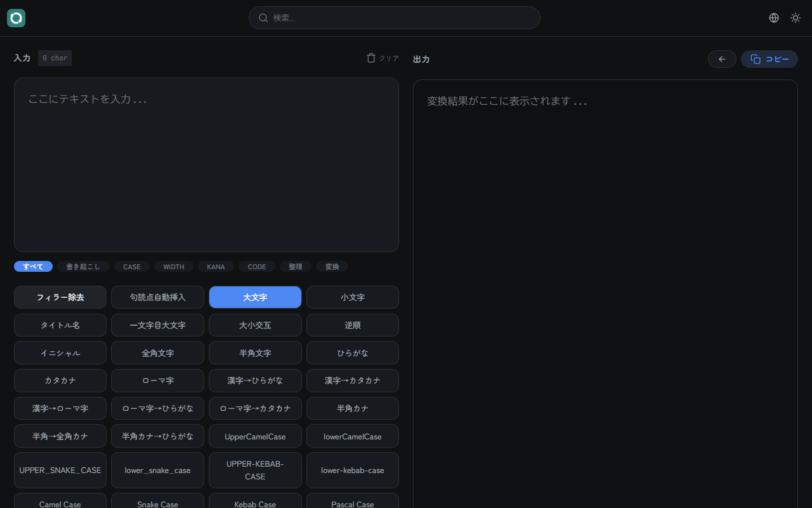Apply Camel Case conversion

coord(60,501)
